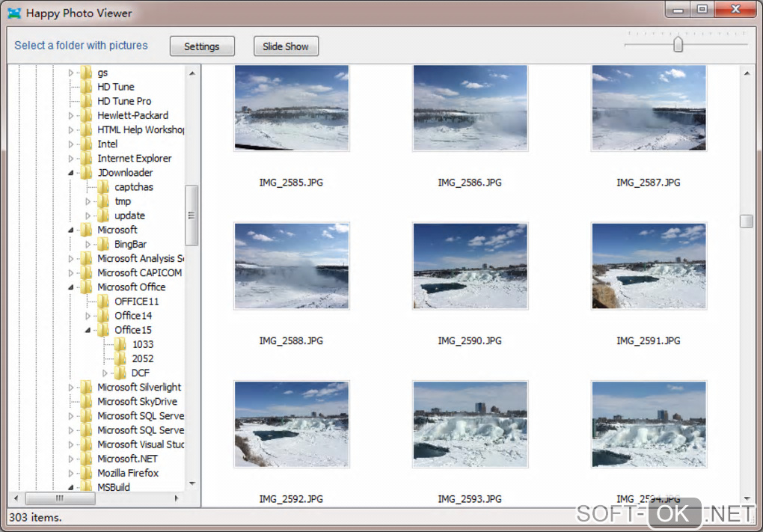Open thumbnail IMG_2586.JPG
The width and height of the screenshot is (763, 532).
pyautogui.click(x=470, y=108)
